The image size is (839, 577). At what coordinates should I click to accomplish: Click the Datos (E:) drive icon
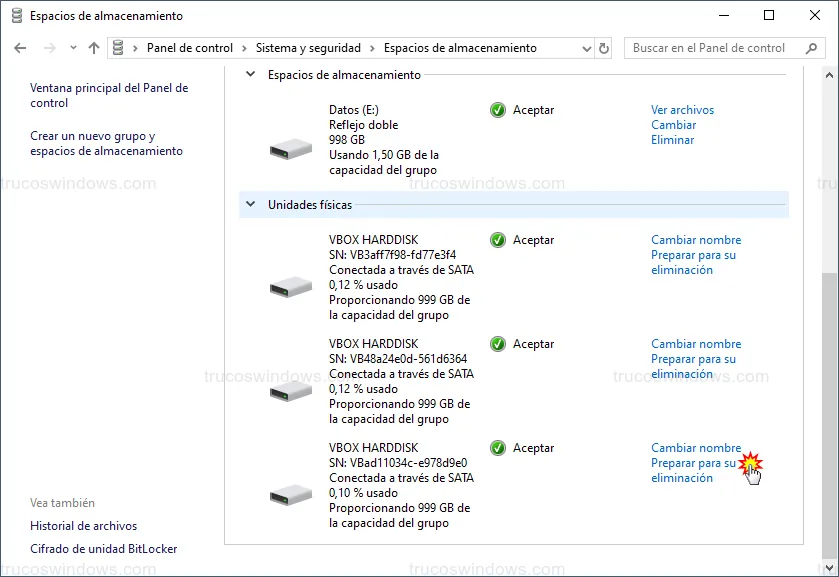coord(291,150)
